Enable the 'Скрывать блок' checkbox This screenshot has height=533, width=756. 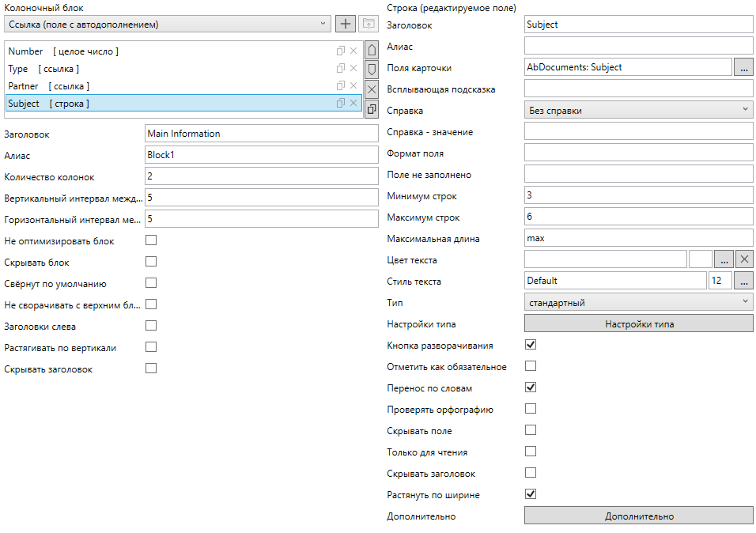tap(151, 262)
